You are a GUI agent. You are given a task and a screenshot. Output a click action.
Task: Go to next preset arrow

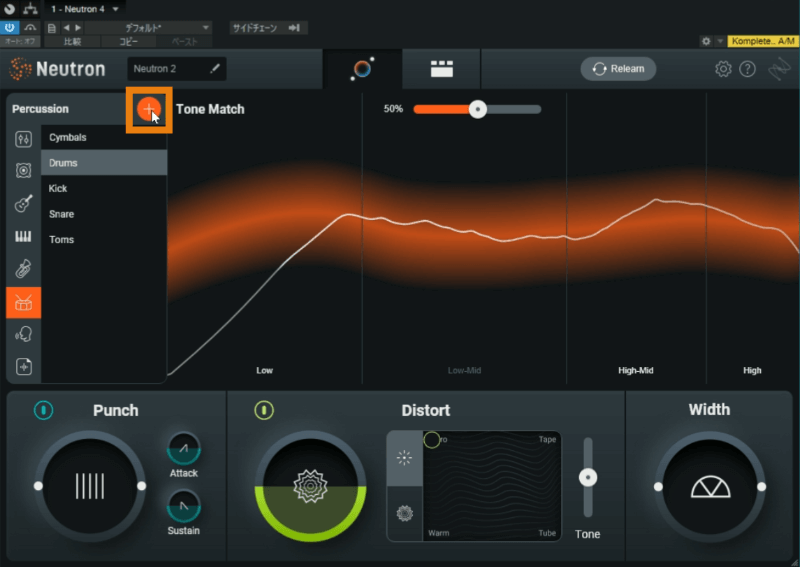pyautogui.click(x=78, y=28)
